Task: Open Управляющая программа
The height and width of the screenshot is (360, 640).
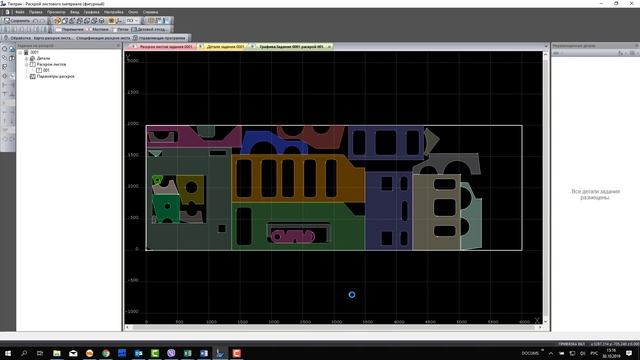Action: click(159, 38)
